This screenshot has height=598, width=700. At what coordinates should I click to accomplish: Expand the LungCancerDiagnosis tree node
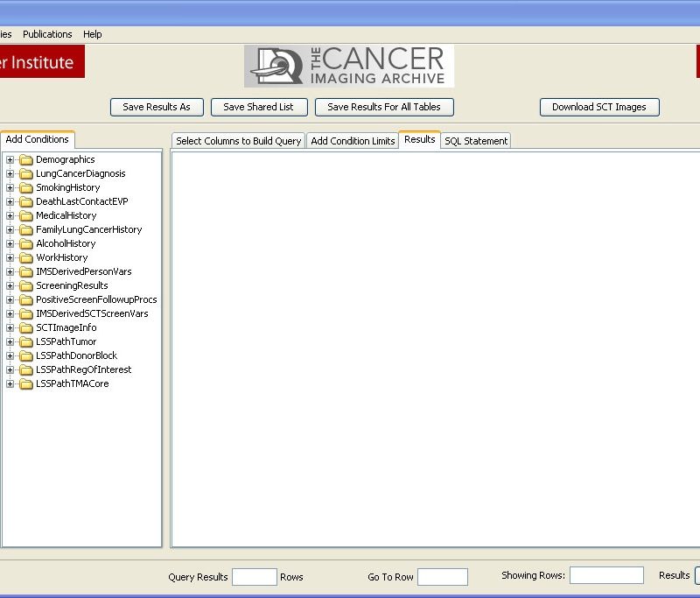(x=10, y=173)
